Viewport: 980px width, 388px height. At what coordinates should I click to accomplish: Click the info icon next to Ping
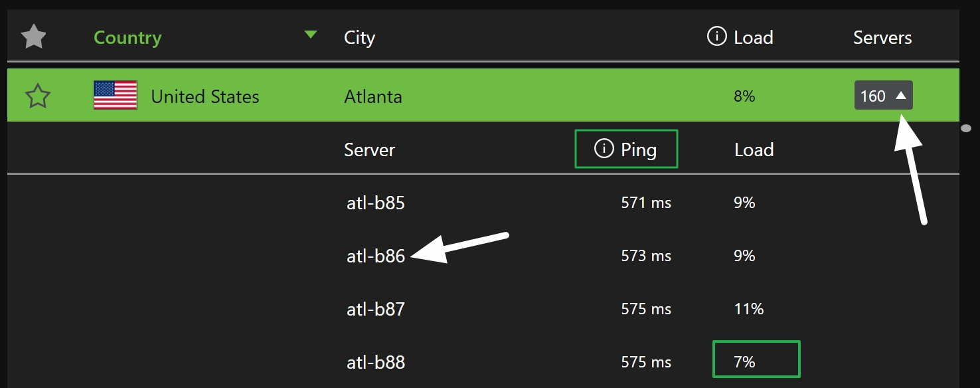[x=603, y=149]
